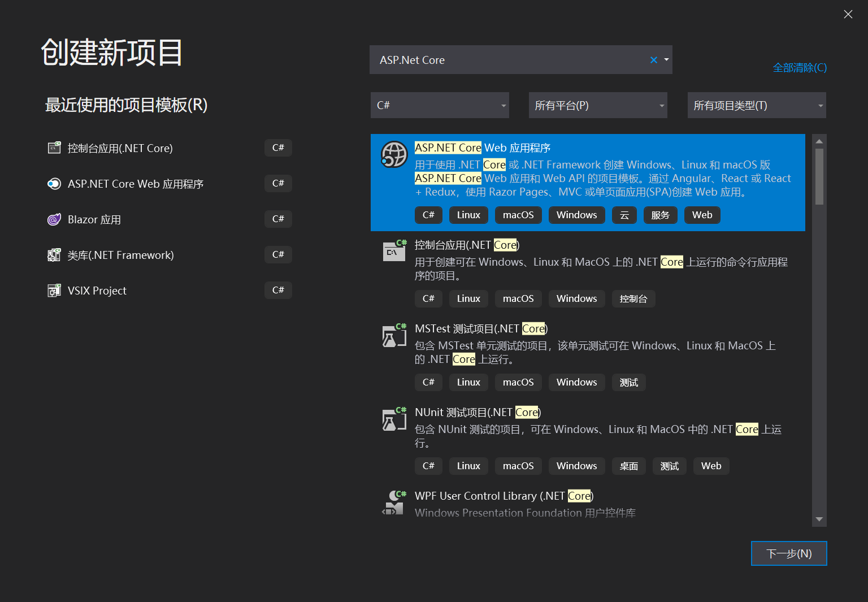Click the 测试 tag on MSTest template

click(629, 382)
